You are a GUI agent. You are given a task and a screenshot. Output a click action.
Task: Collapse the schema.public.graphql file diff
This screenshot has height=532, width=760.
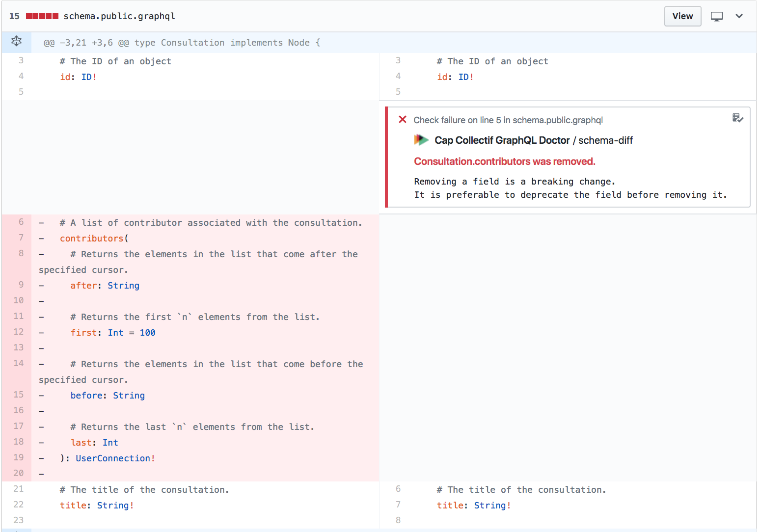[740, 16]
